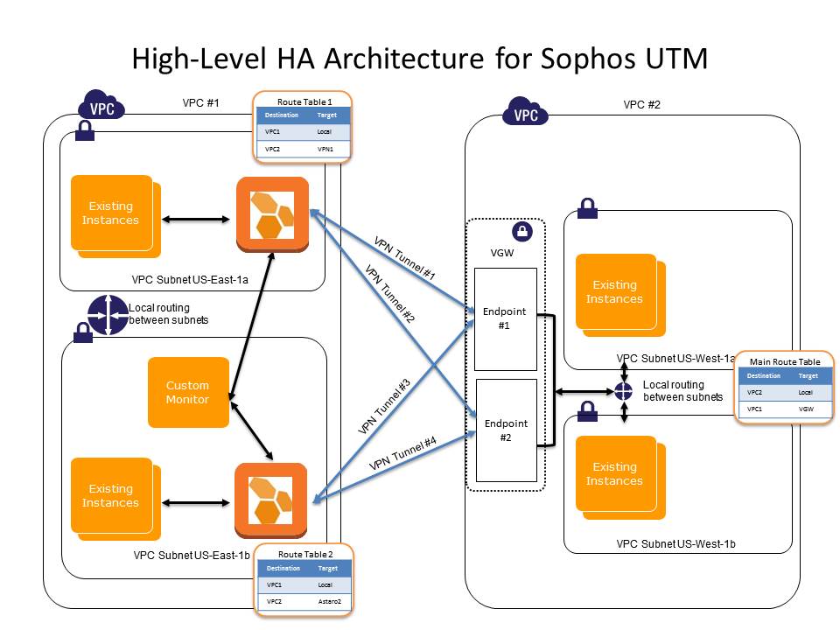The image size is (840, 630).
Task: Click the "VPN Tunnel #4" label
Action: click(402, 454)
